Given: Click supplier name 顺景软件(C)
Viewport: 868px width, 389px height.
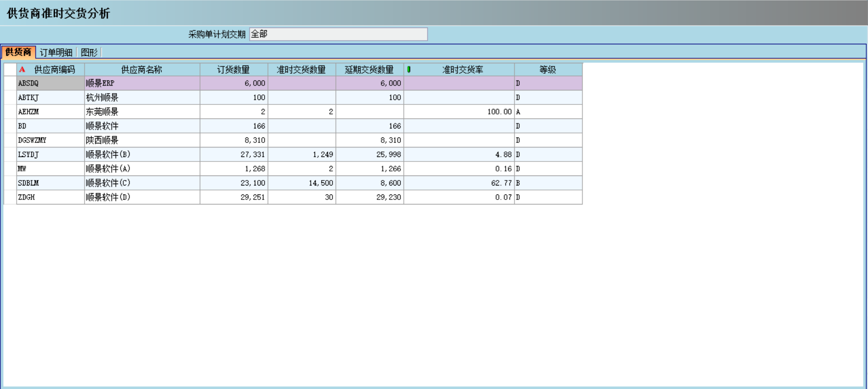Looking at the screenshot, I should click(x=142, y=183).
